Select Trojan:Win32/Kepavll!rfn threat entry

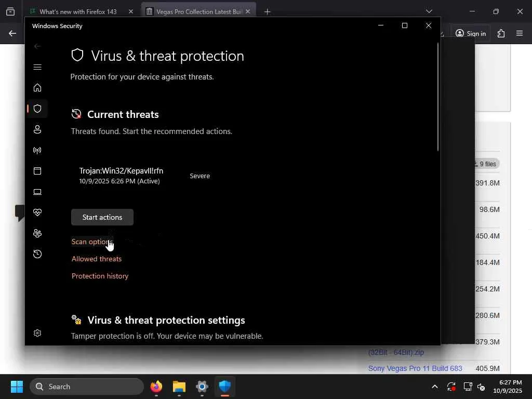(144, 176)
